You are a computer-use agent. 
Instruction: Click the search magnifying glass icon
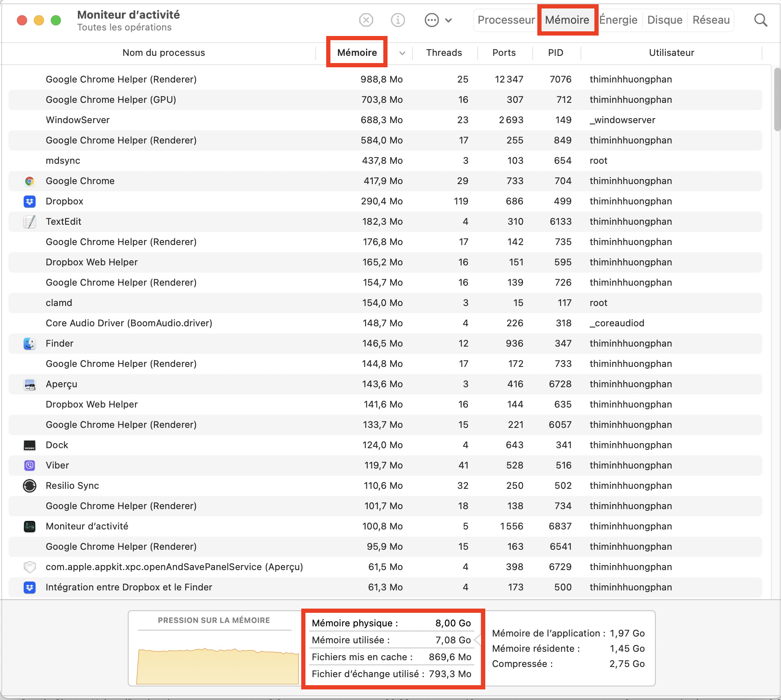coord(761,20)
